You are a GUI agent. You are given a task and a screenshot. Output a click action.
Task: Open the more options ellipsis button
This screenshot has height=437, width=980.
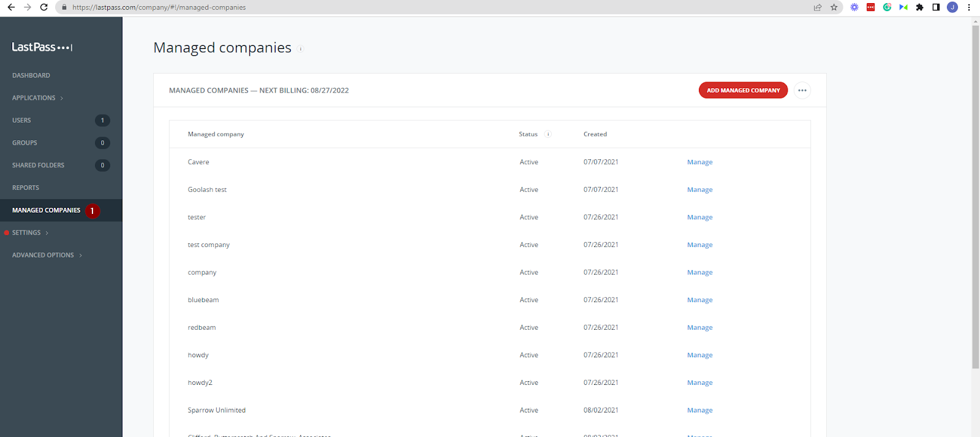tap(802, 90)
